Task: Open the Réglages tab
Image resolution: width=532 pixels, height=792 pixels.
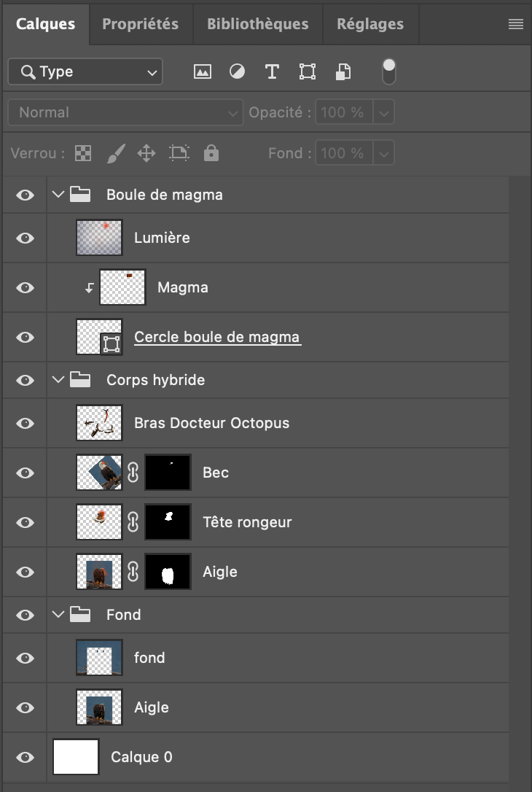Action: click(370, 23)
